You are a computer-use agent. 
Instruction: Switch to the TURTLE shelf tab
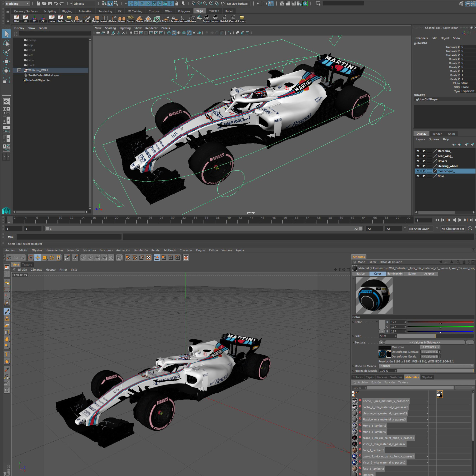214,11
